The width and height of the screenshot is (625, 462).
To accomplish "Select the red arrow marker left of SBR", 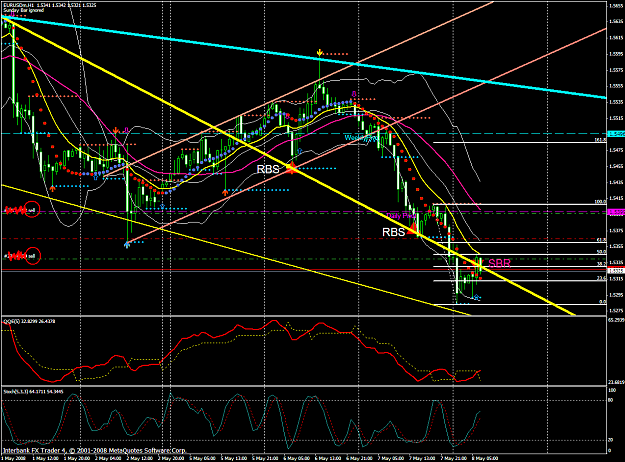I will pos(478,262).
